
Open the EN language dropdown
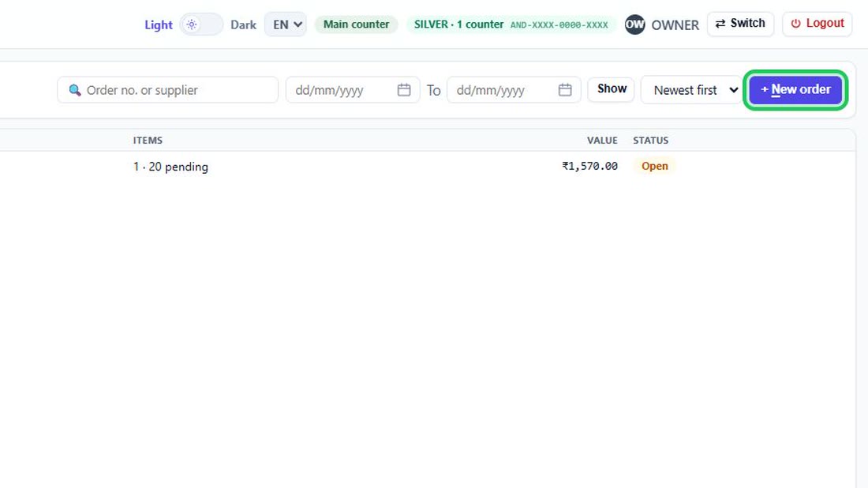click(285, 24)
